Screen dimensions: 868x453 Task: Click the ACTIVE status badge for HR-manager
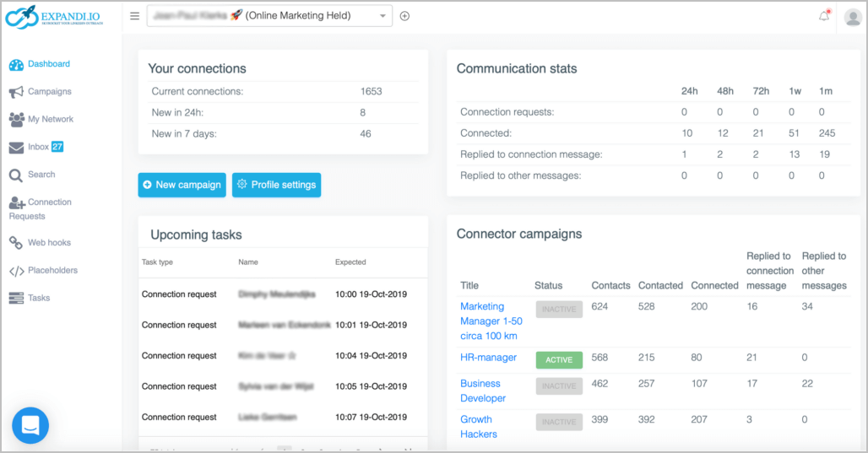click(x=558, y=360)
